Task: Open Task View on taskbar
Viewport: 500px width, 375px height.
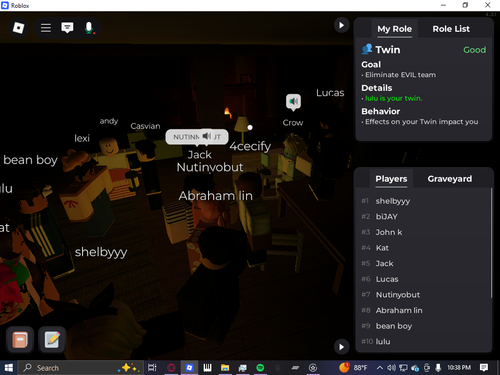Action: 152,368
